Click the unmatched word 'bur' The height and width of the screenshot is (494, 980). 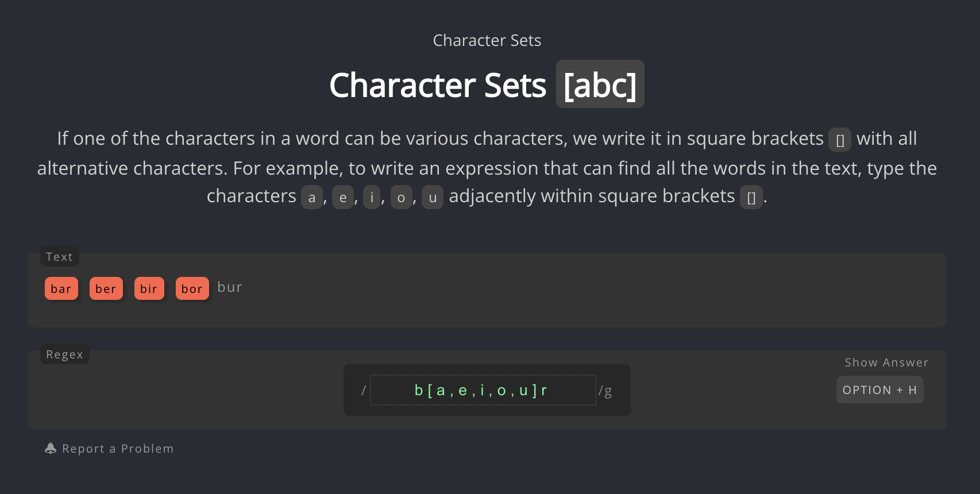230,287
